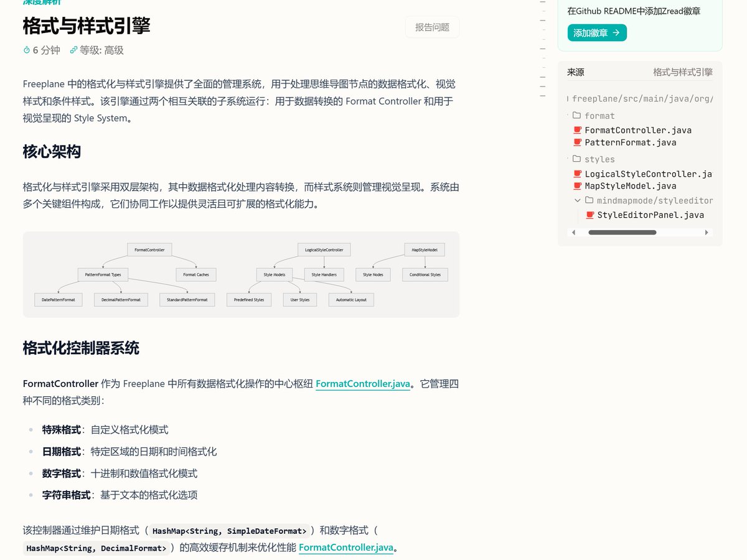Viewport: 747px width, 560px height.
Task: Click HashMap<String, DecimalFormat> code snippet
Action: pos(96,548)
